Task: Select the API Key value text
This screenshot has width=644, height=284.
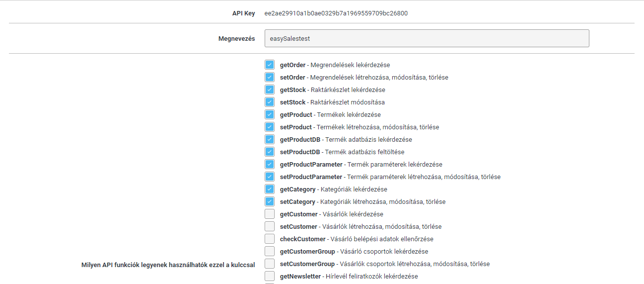Action: (336, 13)
